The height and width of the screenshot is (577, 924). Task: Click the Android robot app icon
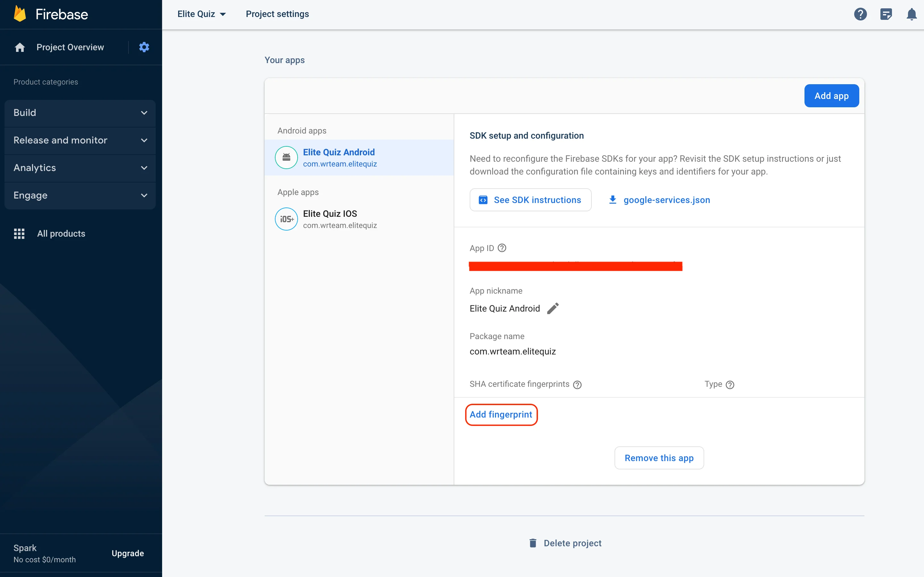coord(286,157)
